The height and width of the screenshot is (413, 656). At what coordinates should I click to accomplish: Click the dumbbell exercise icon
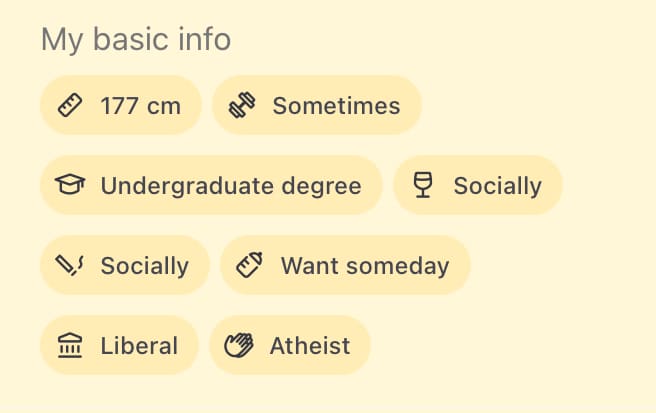242,105
